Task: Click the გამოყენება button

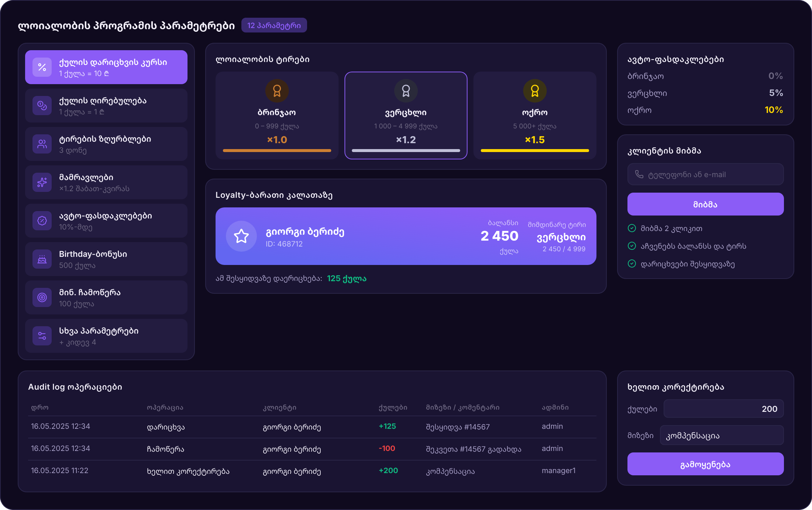Action: (705, 464)
